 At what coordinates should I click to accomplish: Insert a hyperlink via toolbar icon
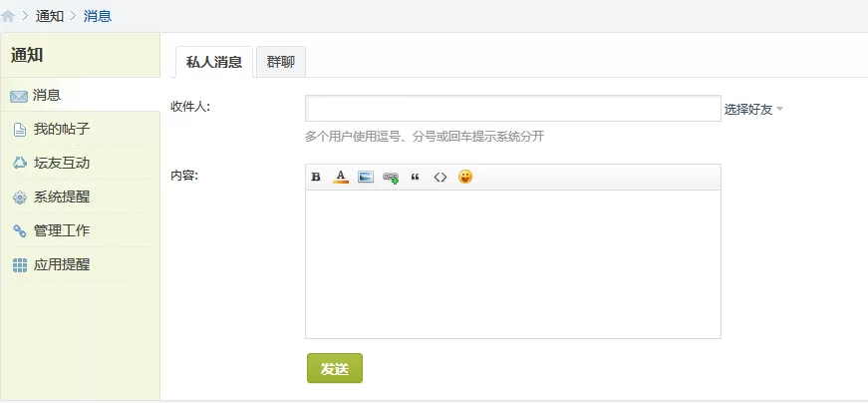click(x=391, y=178)
